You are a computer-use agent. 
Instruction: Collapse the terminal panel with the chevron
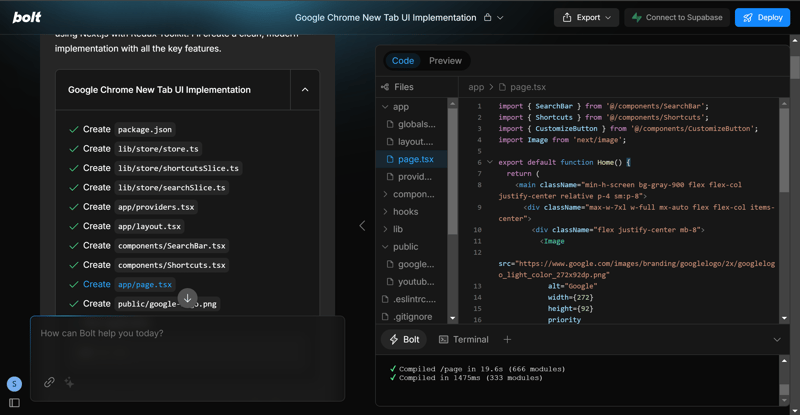(x=777, y=339)
